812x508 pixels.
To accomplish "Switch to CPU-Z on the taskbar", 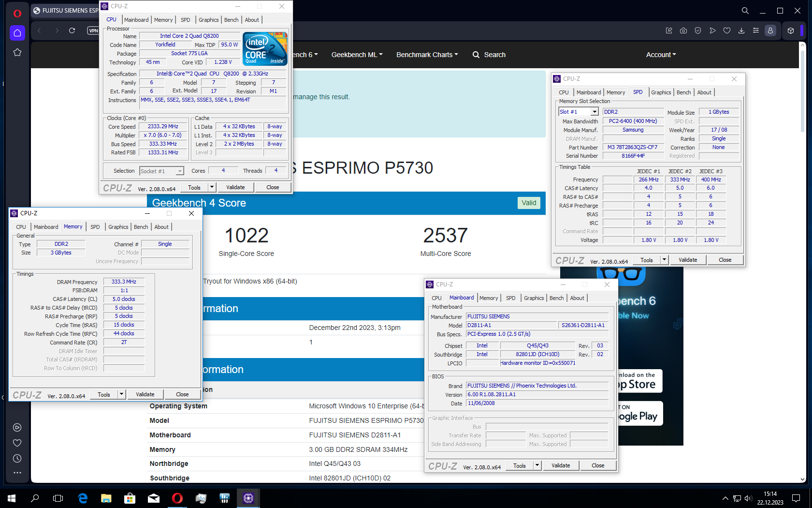I will [248, 498].
